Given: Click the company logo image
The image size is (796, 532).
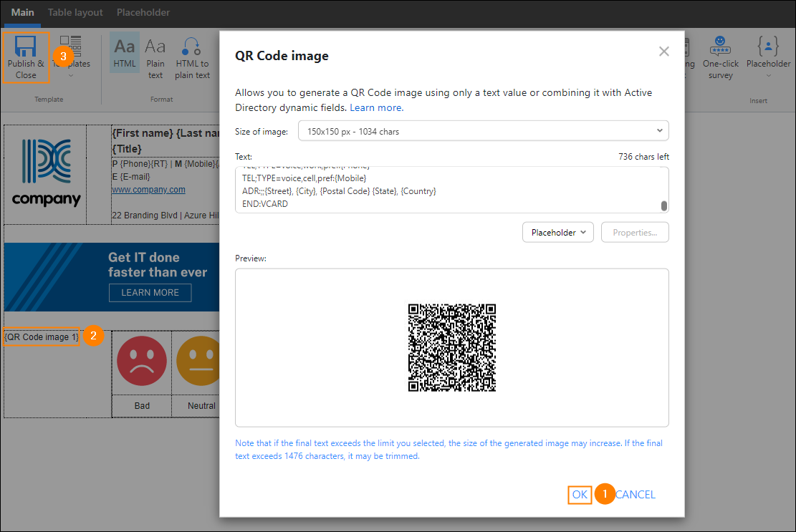Looking at the screenshot, I should 46,173.
